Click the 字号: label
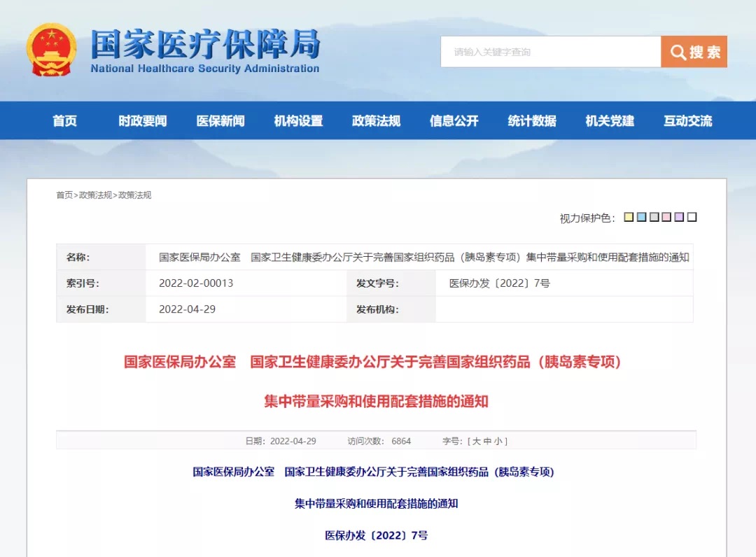Screen dimensions: 756x557 452,441
